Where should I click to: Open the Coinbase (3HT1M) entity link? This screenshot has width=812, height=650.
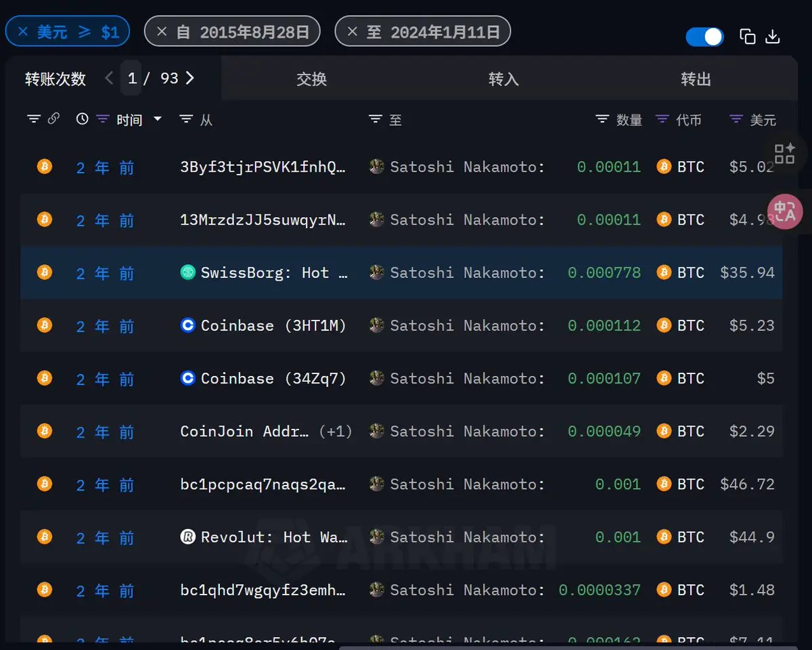coord(273,325)
